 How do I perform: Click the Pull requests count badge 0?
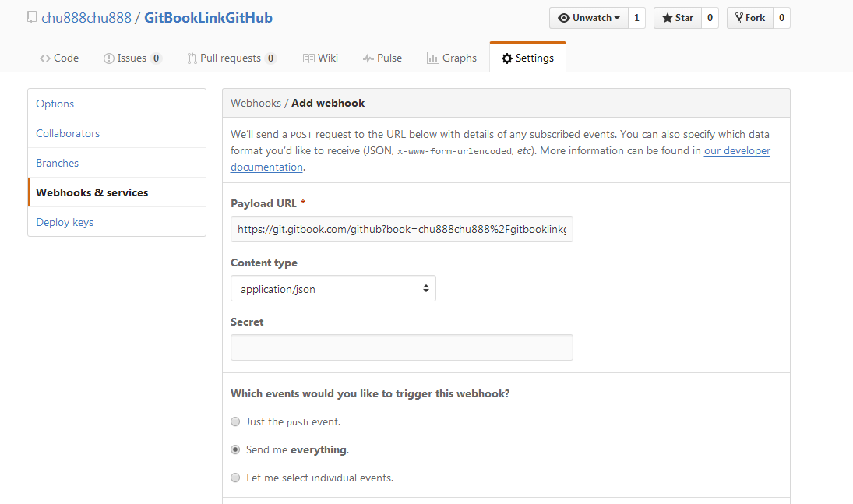(x=270, y=58)
